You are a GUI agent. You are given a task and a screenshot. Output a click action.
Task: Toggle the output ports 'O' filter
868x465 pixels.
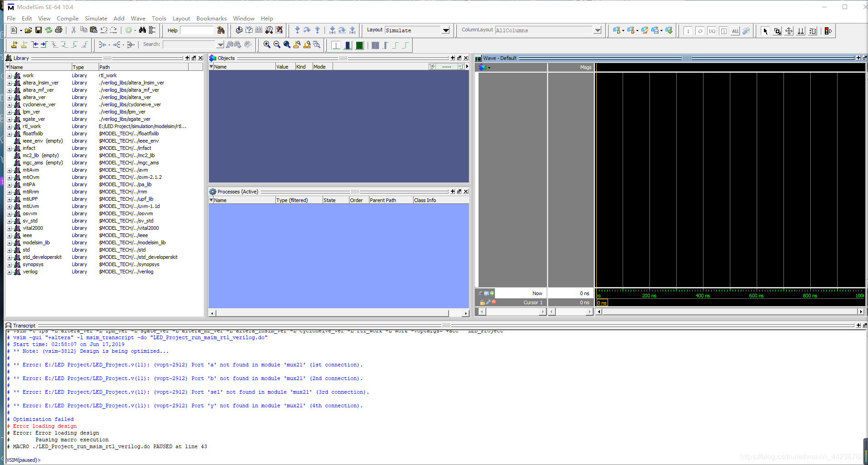(700, 31)
